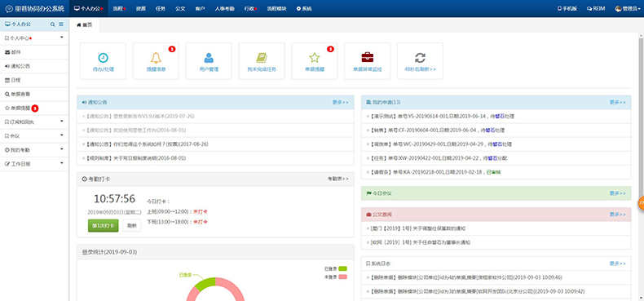Open the mobile version phone link
This screenshot has width=644, height=301.
coord(567,9)
